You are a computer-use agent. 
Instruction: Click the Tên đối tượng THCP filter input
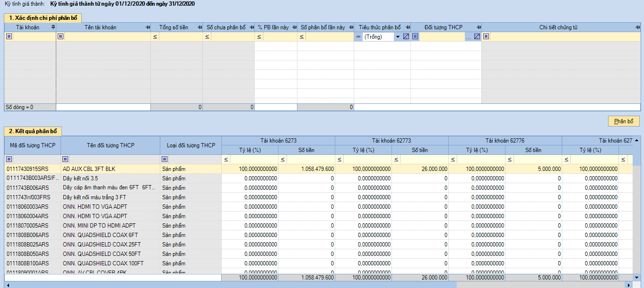coord(115,160)
